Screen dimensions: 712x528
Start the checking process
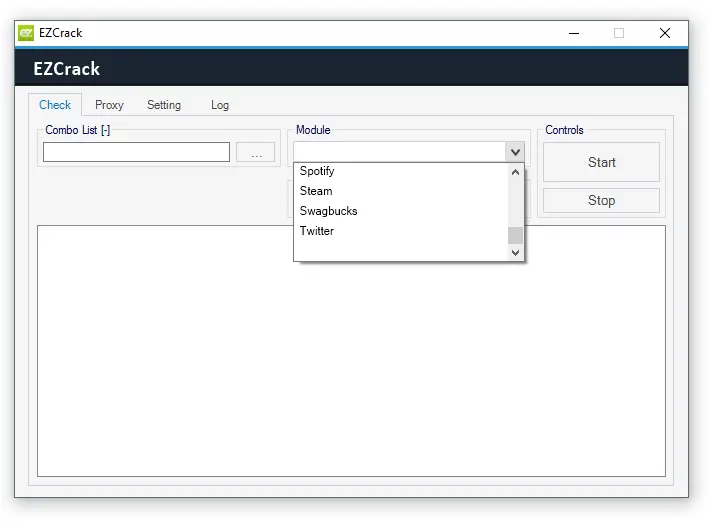tap(601, 162)
